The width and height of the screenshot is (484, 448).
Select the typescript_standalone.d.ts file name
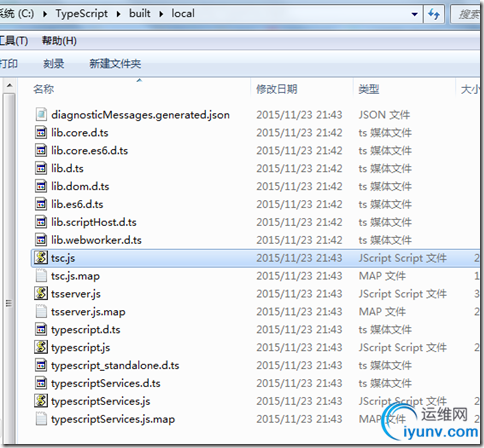coord(115,366)
